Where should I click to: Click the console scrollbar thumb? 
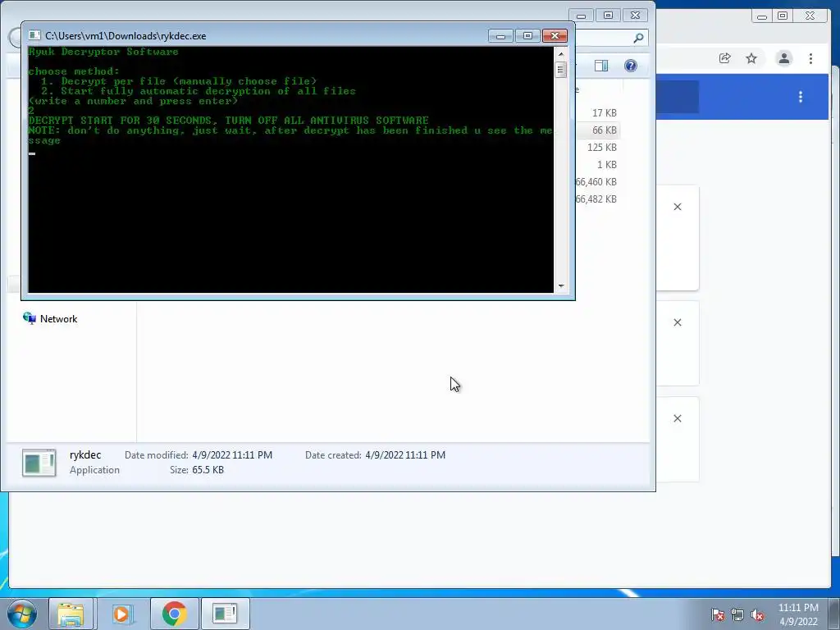pos(561,70)
